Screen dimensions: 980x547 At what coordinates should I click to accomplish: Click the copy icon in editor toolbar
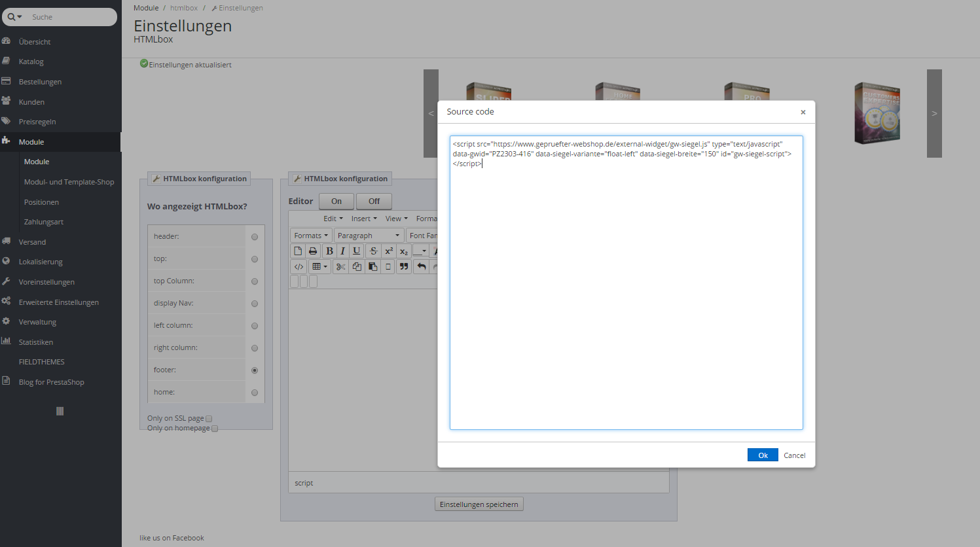click(357, 267)
